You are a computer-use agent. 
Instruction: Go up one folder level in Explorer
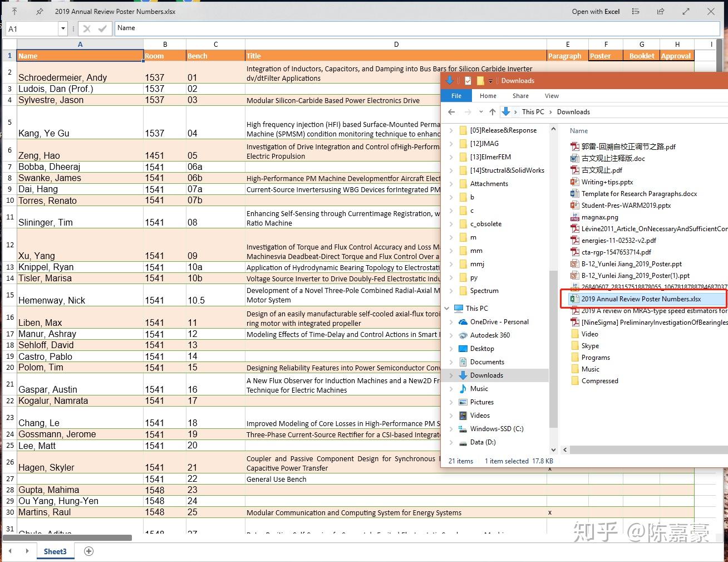[492, 112]
